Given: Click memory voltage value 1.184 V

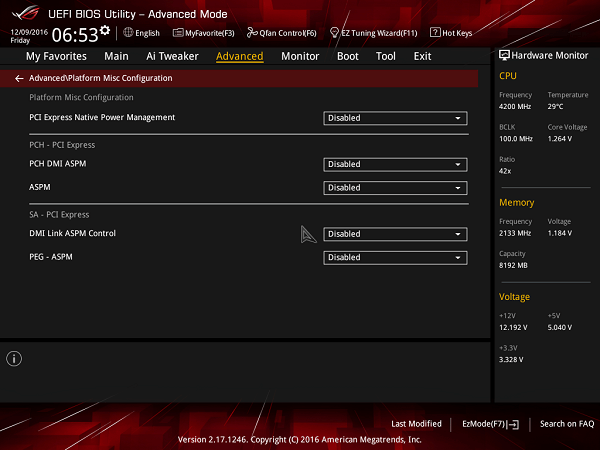Looking at the screenshot, I should (559, 233).
